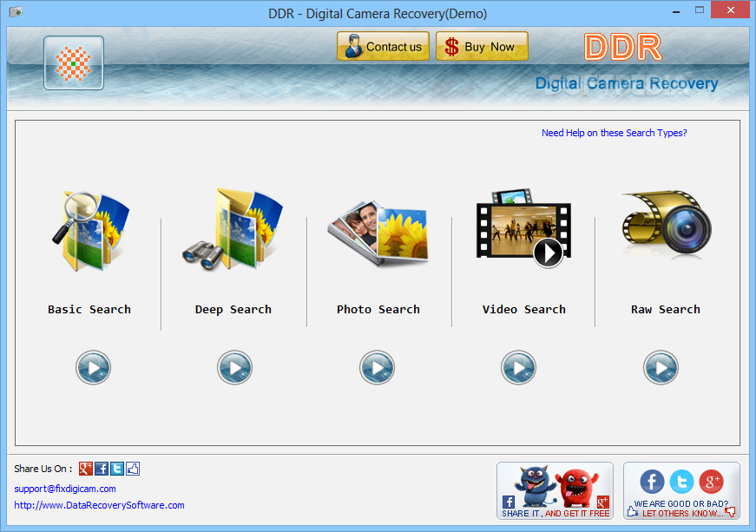The width and height of the screenshot is (756, 532).
Task: Share on Facebook small icon
Action: (x=102, y=469)
